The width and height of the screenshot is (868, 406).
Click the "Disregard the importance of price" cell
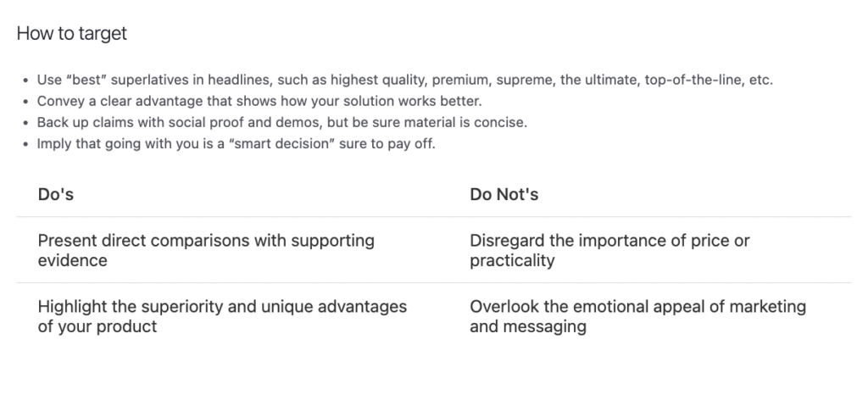point(609,250)
